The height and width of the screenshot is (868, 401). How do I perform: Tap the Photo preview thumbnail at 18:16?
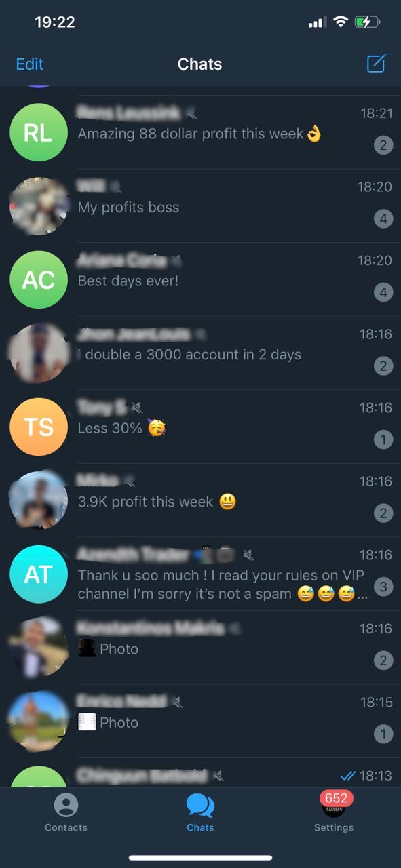pyautogui.click(x=87, y=649)
